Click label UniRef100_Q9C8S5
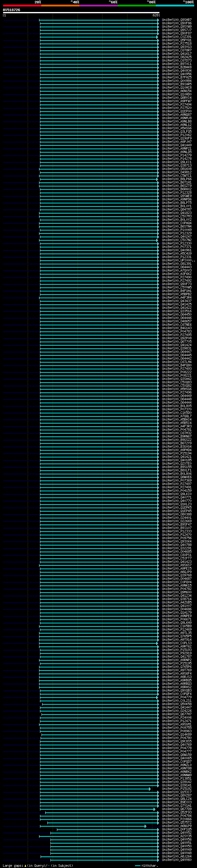Viewport: 197px width, 868px height. point(176,741)
